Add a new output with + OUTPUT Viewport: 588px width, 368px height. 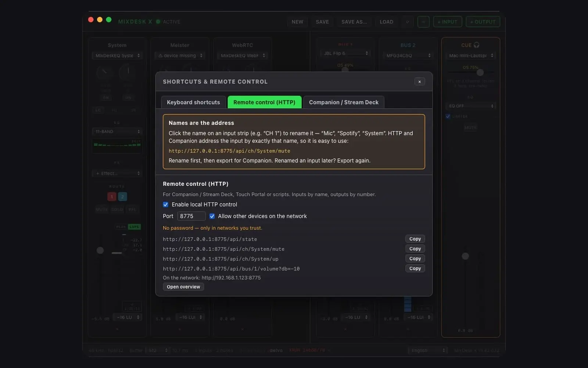click(483, 22)
